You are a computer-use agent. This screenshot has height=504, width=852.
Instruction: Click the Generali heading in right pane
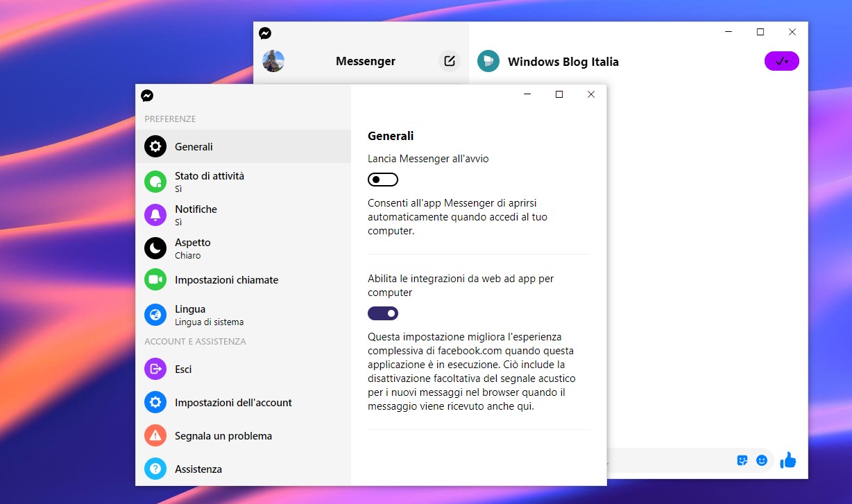tap(391, 136)
